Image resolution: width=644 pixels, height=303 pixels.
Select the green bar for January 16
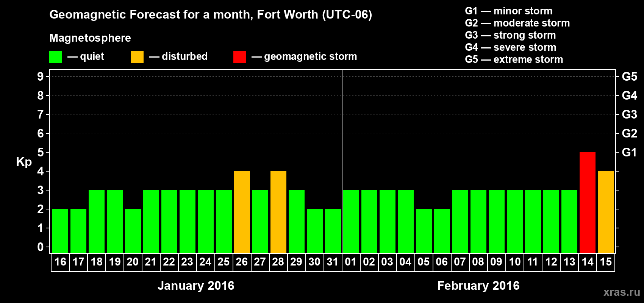tap(60, 231)
